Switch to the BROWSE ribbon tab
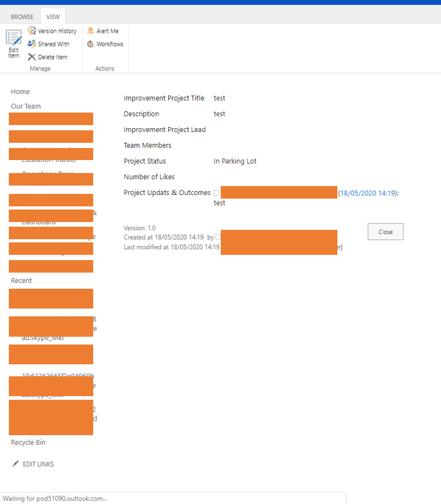 pyautogui.click(x=22, y=17)
